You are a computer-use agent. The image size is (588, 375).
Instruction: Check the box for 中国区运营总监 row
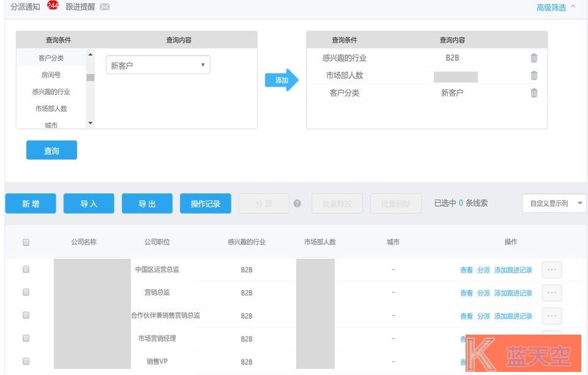26,269
